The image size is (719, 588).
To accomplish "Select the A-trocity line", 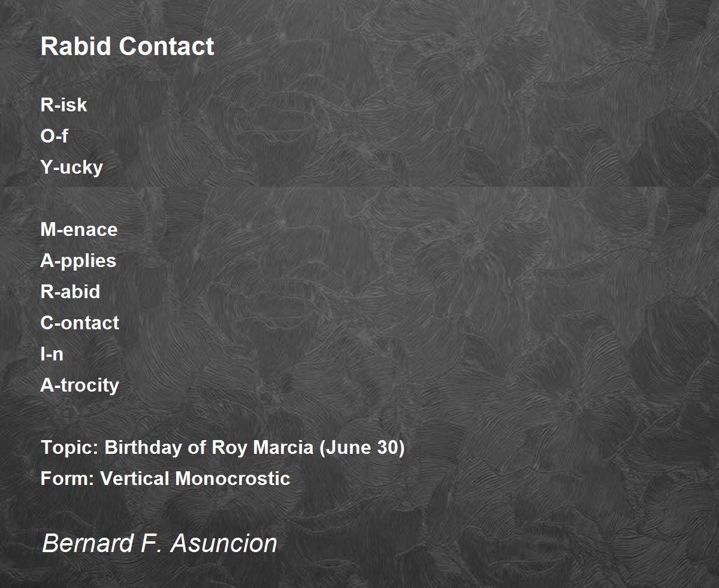I will tap(80, 385).
